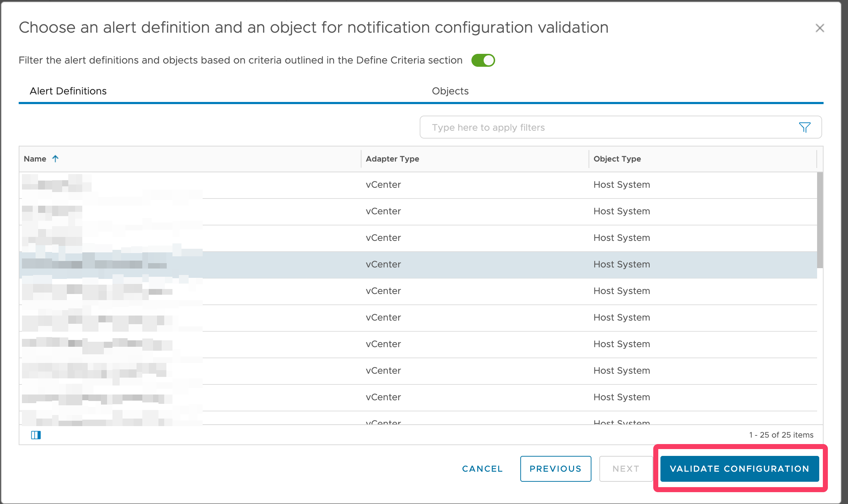
Task: Click the Cancel button
Action: [x=482, y=468]
